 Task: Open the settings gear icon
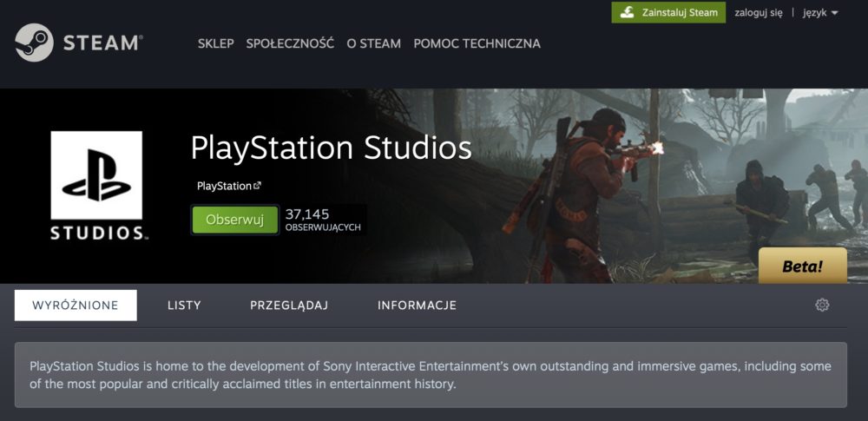click(x=822, y=306)
